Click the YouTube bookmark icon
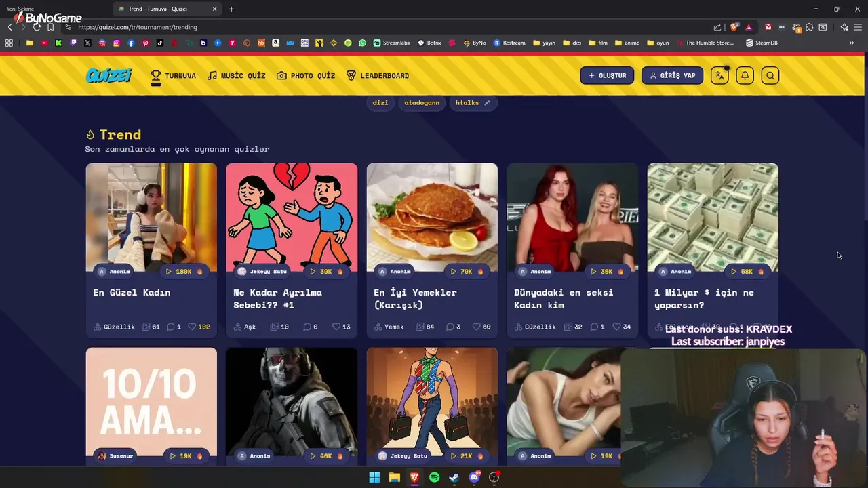 coord(44,43)
